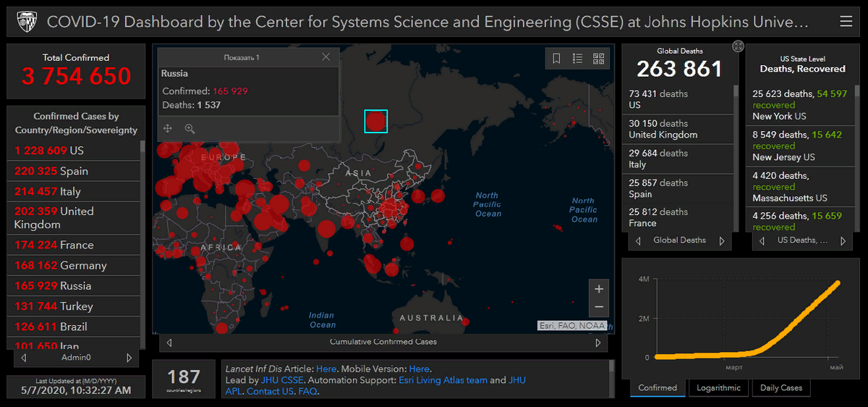Go to next Admin0 list view
Viewport: 868px width, 407px height.
coord(129,358)
